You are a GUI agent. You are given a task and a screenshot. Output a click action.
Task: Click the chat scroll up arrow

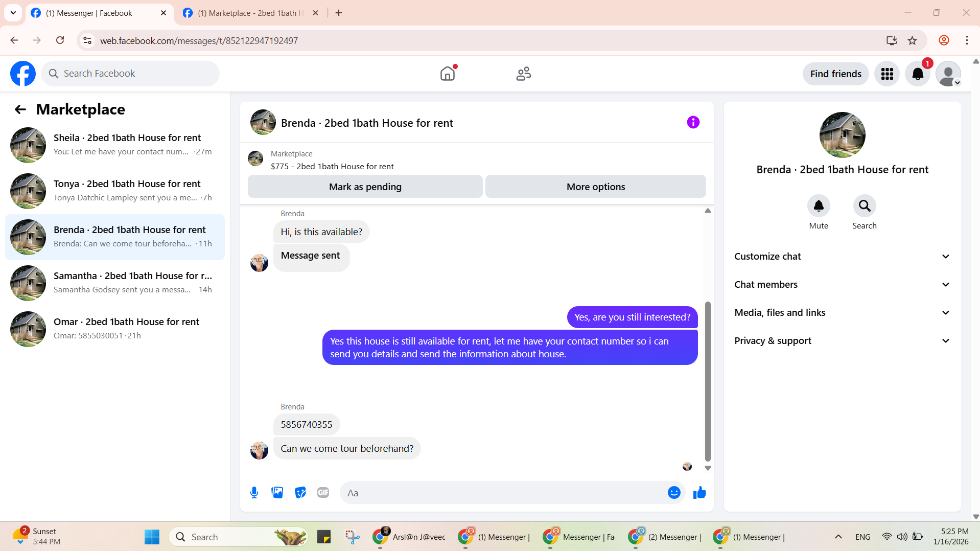[x=708, y=211]
